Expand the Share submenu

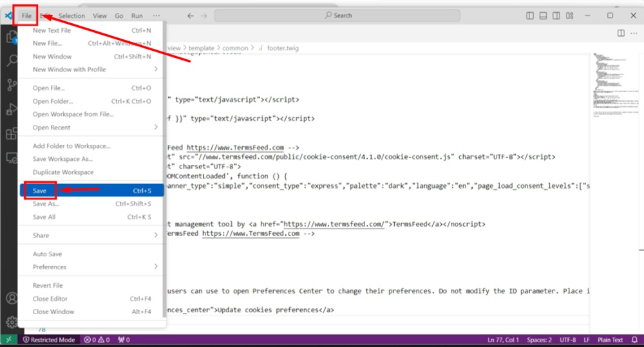[x=92, y=235]
